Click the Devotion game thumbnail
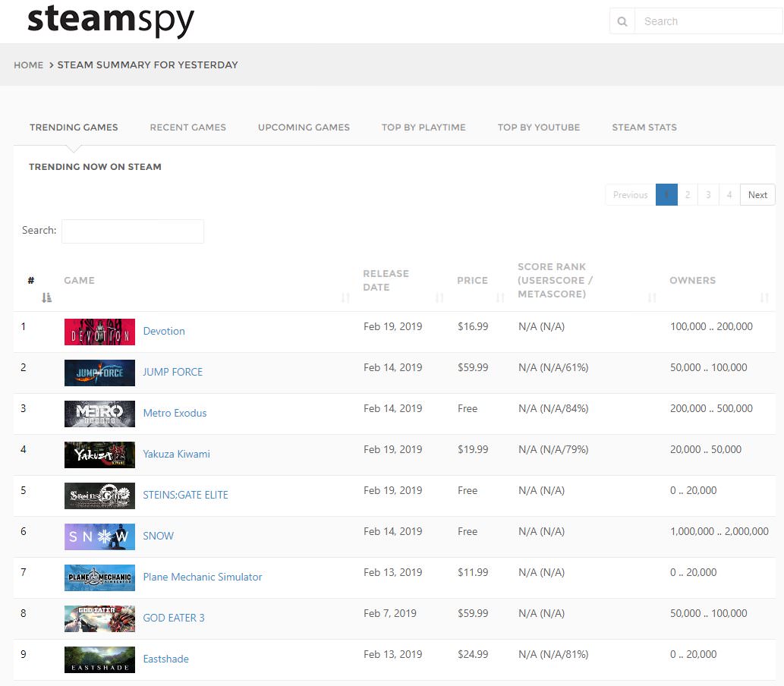784x686 pixels. pyautogui.click(x=99, y=332)
